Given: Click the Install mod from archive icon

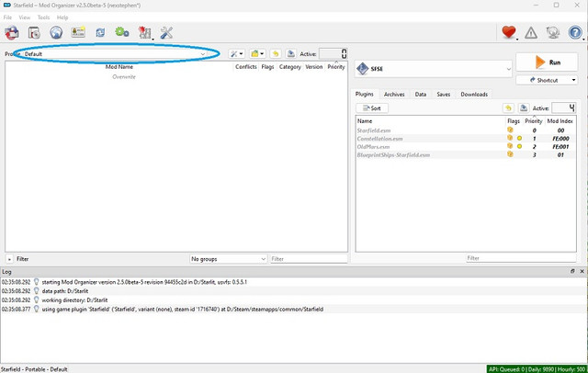Looking at the screenshot, I should point(34,32).
